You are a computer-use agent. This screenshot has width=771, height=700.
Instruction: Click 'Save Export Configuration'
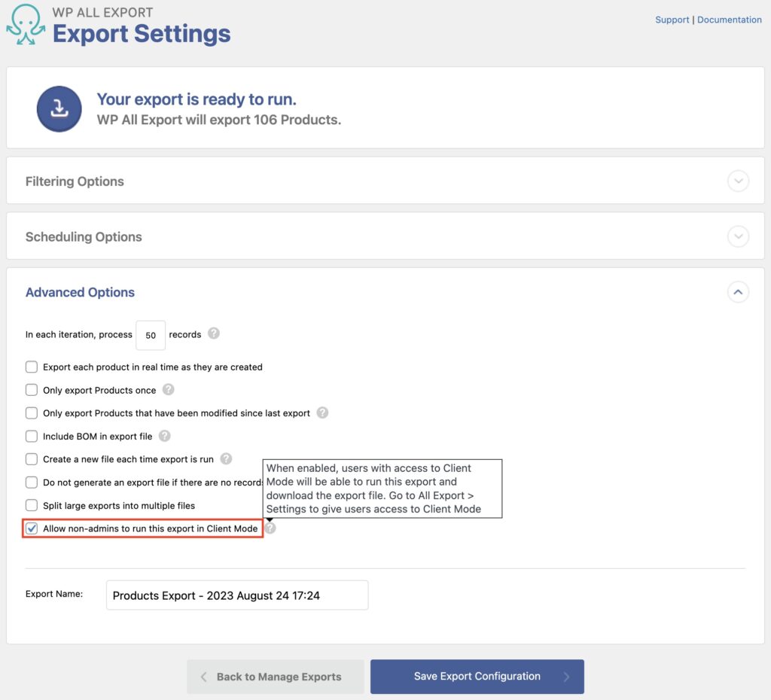coord(476,676)
